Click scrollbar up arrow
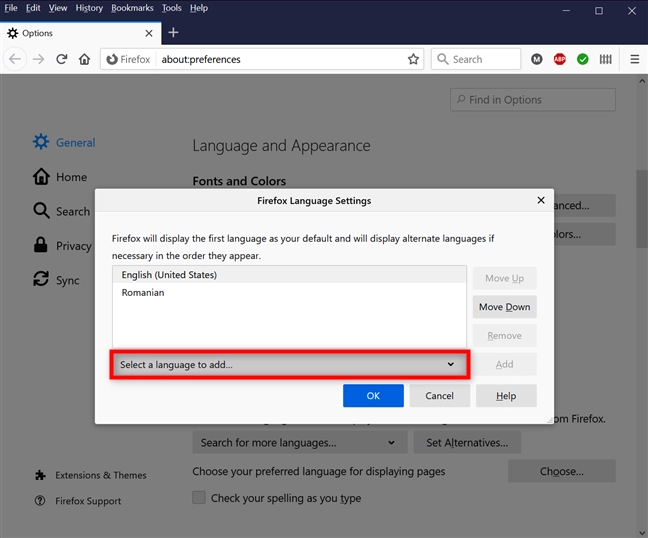The height and width of the screenshot is (538, 648). 642,81
